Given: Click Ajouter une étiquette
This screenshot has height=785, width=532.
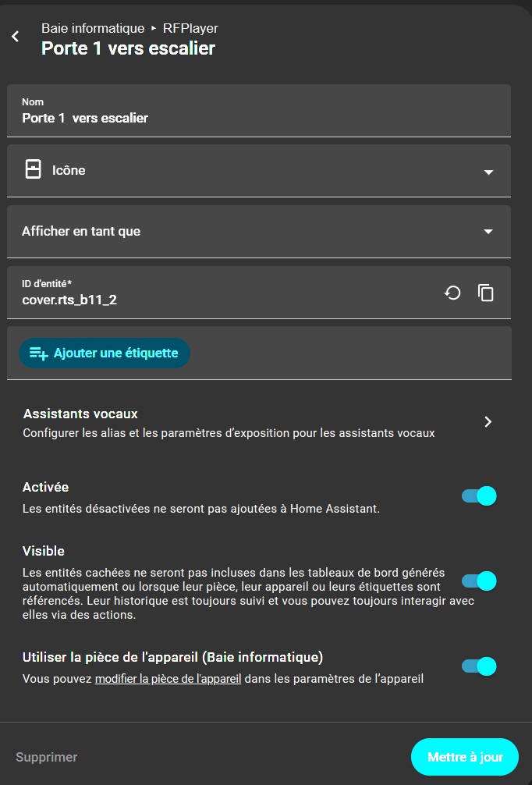Looking at the screenshot, I should point(105,353).
